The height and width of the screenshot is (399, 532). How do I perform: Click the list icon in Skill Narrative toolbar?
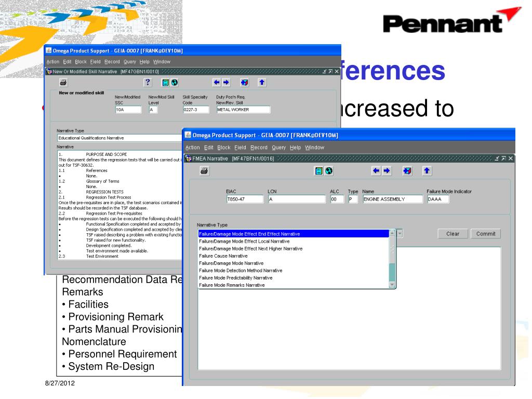click(x=165, y=83)
